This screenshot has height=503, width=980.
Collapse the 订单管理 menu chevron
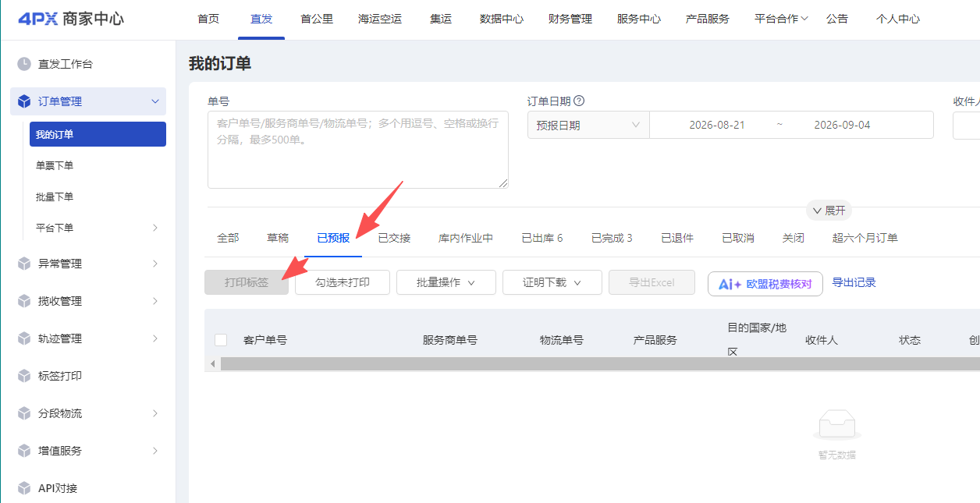[155, 101]
